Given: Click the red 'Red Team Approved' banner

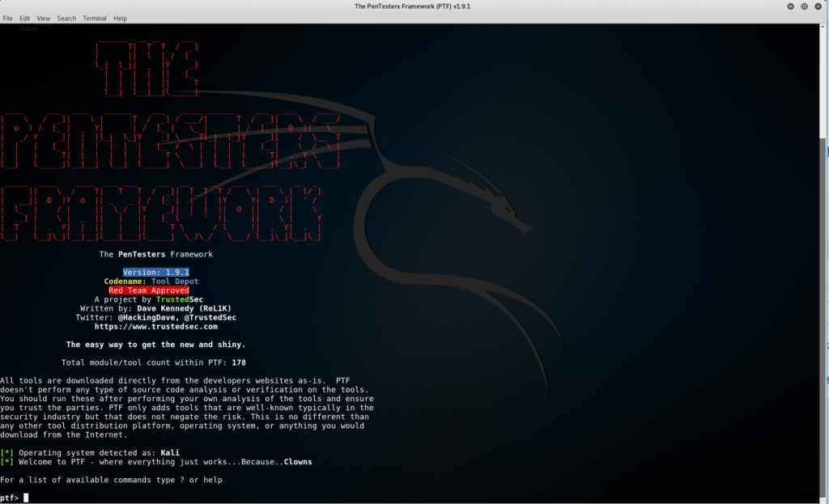Looking at the screenshot, I should click(x=149, y=290).
